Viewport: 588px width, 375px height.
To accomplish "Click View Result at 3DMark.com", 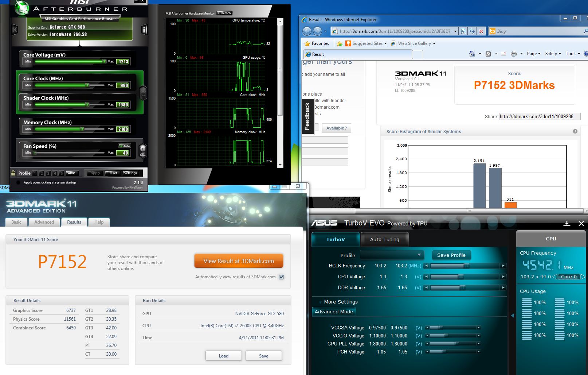I will tap(239, 261).
